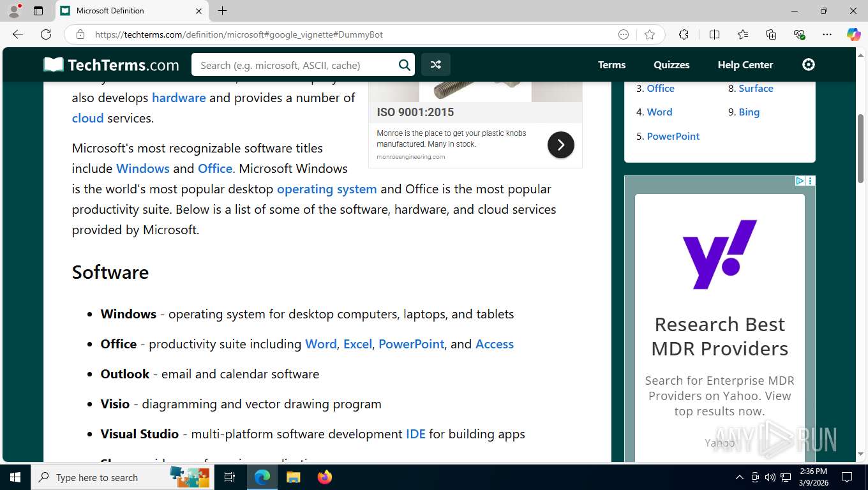
Task: Open Edge Settings and more menu
Action: pos(827,34)
